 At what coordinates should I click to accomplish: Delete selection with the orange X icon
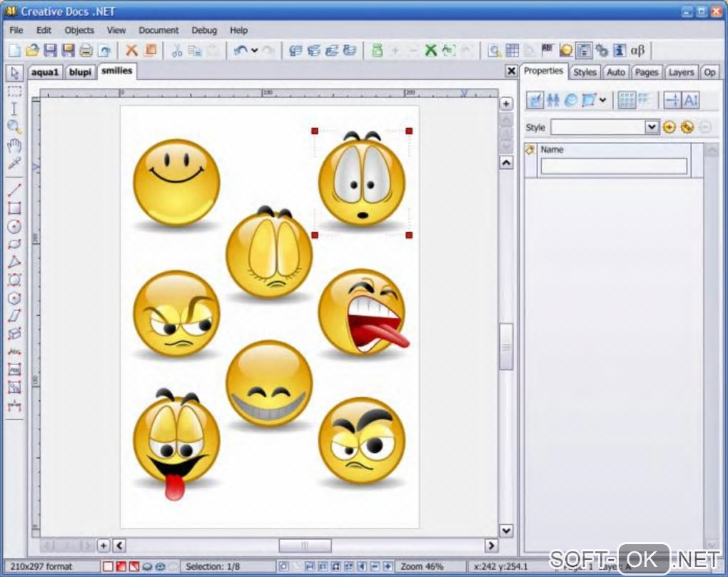(x=132, y=50)
